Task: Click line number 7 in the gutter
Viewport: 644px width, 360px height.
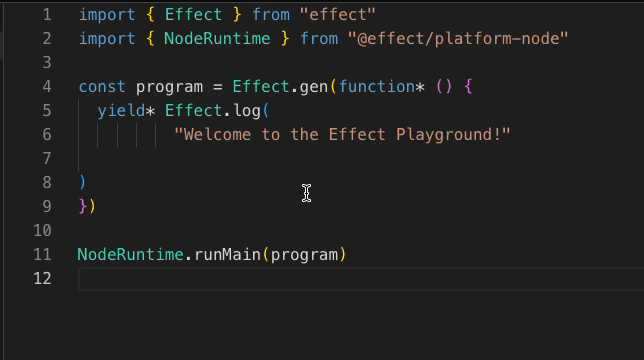Action: pyautogui.click(x=47, y=158)
